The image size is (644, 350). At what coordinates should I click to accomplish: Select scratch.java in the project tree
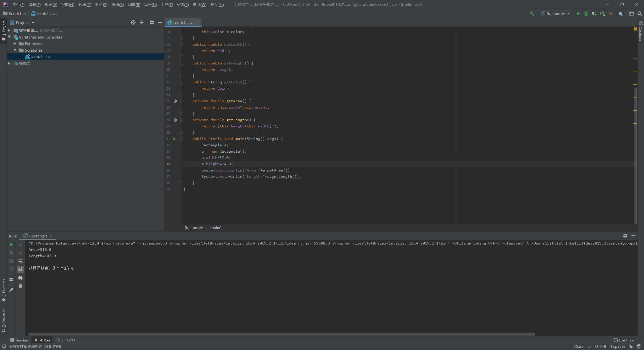click(85, 57)
